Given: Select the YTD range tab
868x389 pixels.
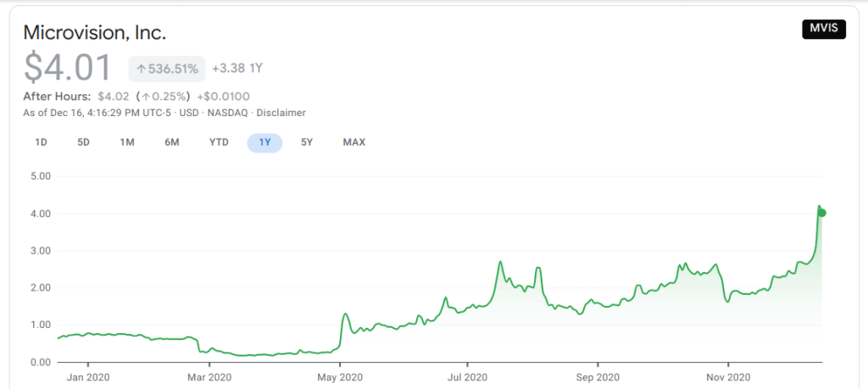Looking at the screenshot, I should pyautogui.click(x=219, y=142).
